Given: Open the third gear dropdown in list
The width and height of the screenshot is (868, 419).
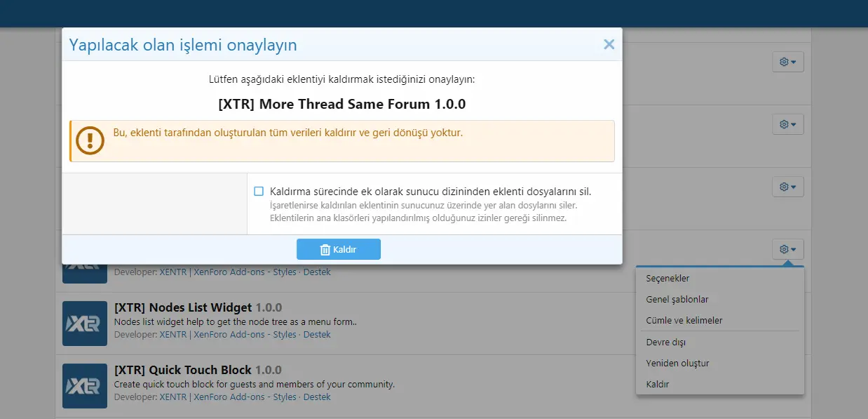Looking at the screenshot, I should 787,187.
